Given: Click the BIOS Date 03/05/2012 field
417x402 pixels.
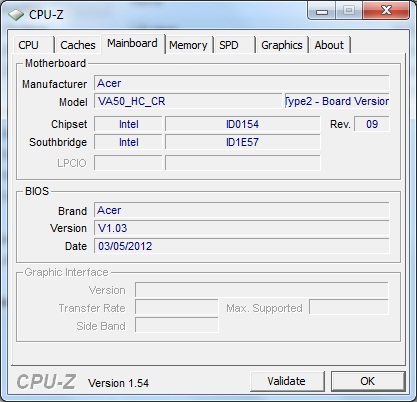Looking at the screenshot, I should pyautogui.click(x=242, y=246).
